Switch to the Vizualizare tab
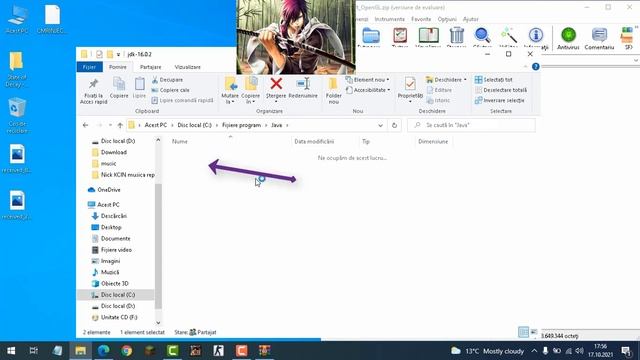The height and width of the screenshot is (360, 640). pyautogui.click(x=187, y=67)
